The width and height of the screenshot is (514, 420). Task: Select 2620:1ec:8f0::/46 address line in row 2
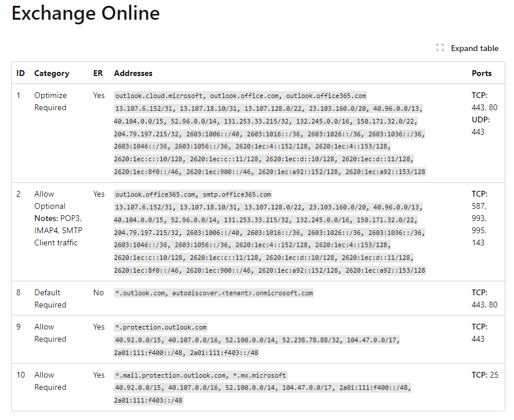(x=270, y=270)
